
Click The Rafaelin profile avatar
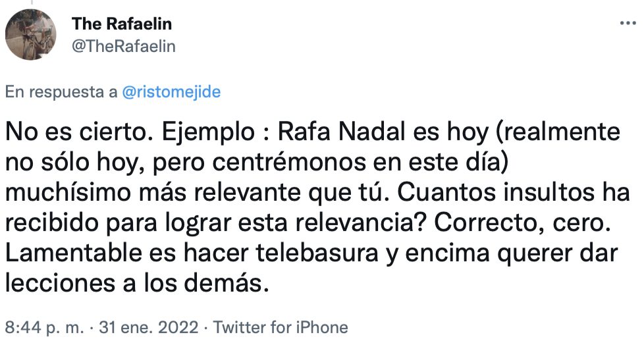pyautogui.click(x=30, y=35)
